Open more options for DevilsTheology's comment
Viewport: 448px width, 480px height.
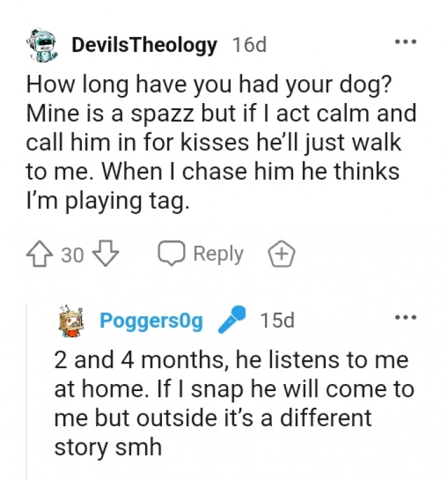tap(405, 43)
